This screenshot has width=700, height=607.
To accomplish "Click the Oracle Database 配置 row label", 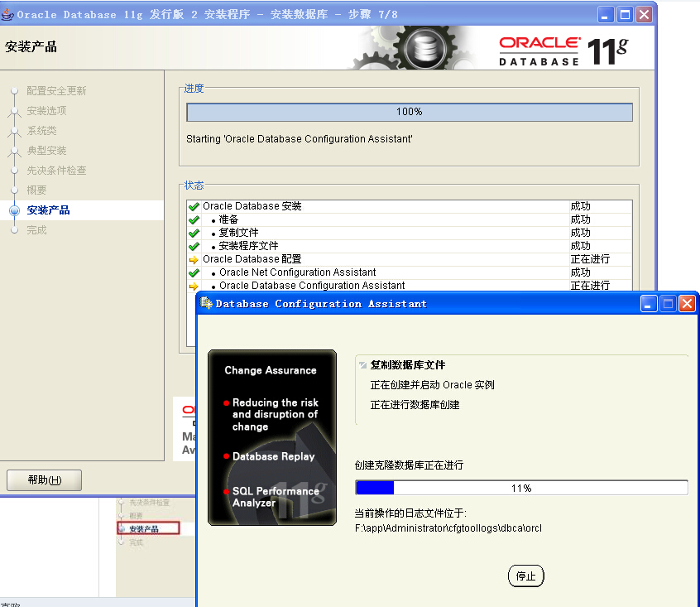I will [252, 259].
